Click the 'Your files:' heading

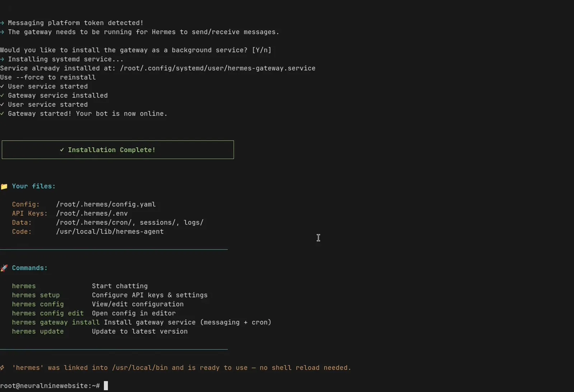click(x=34, y=186)
